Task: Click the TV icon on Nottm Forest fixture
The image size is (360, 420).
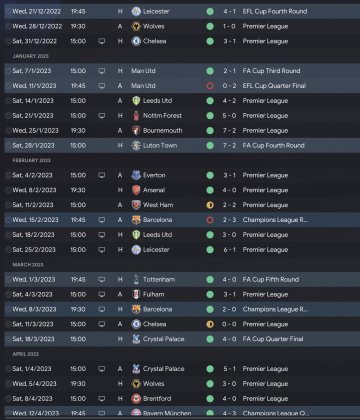Action: pyautogui.click(x=102, y=116)
